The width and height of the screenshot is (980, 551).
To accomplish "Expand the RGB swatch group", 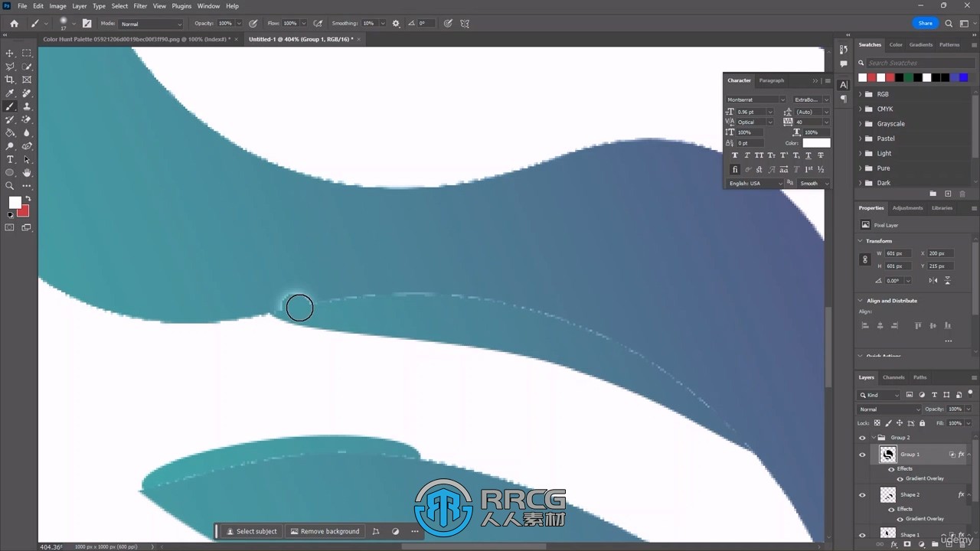I will [x=860, y=94].
